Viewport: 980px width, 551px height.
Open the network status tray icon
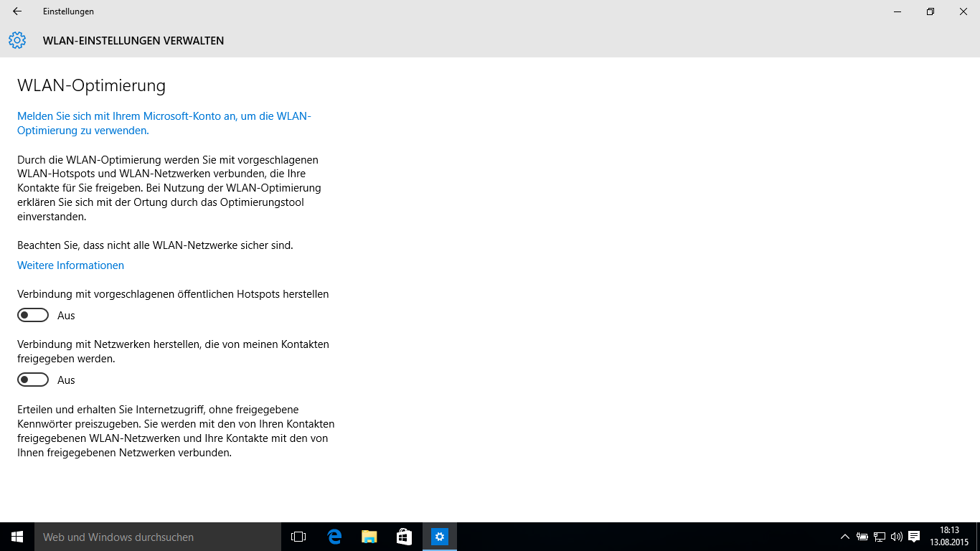[x=880, y=537]
